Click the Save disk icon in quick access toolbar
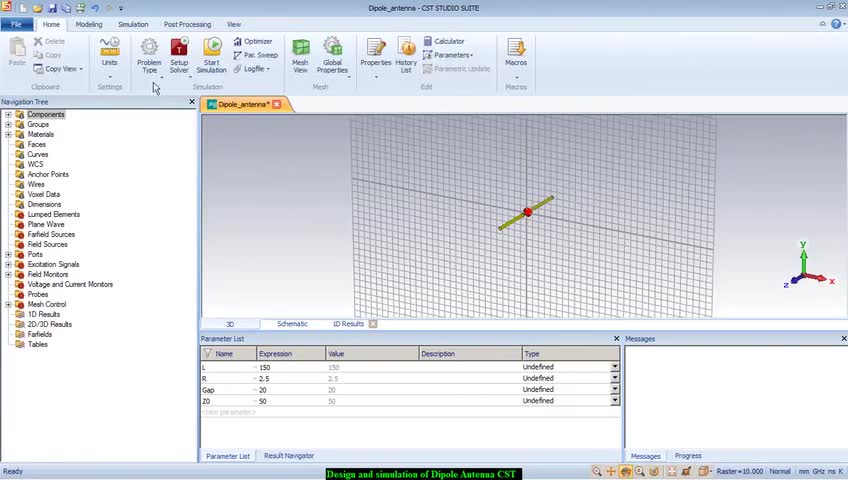The width and height of the screenshot is (848, 480). pos(52,8)
